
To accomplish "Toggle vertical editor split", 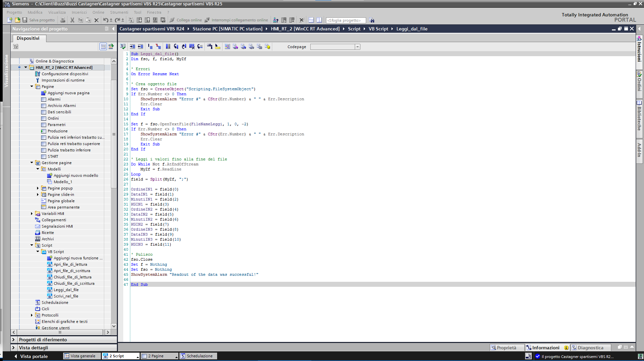I will 319,20.
